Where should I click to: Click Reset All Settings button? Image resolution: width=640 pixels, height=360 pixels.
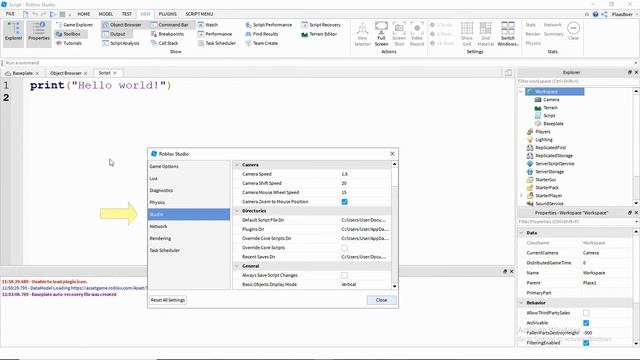pos(168,300)
